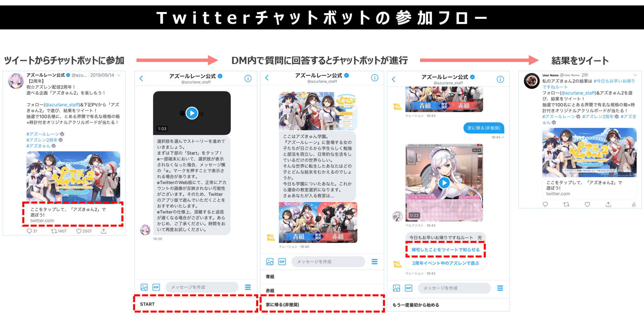The width and height of the screenshot is (644, 320).
Task: Like the User Name result tweet
Action: click(x=587, y=204)
